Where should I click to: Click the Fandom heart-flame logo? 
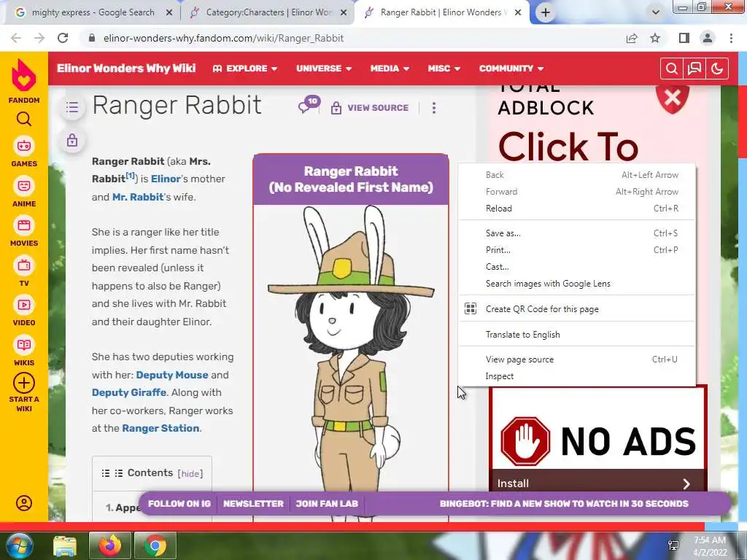pyautogui.click(x=24, y=76)
